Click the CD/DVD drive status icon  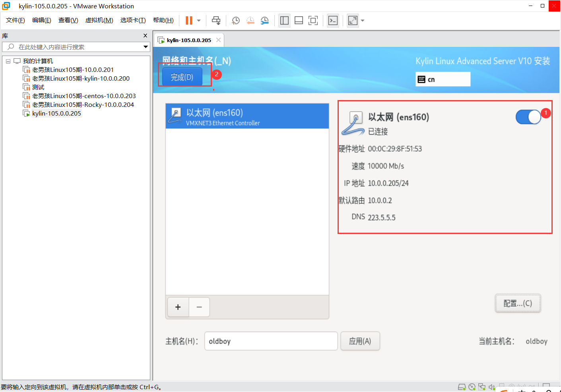[x=472, y=387]
